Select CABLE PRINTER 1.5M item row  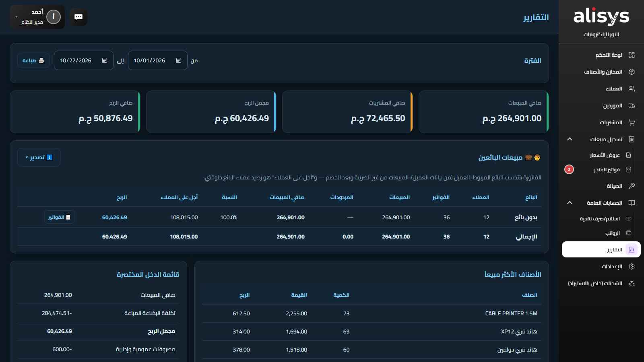(x=372, y=313)
